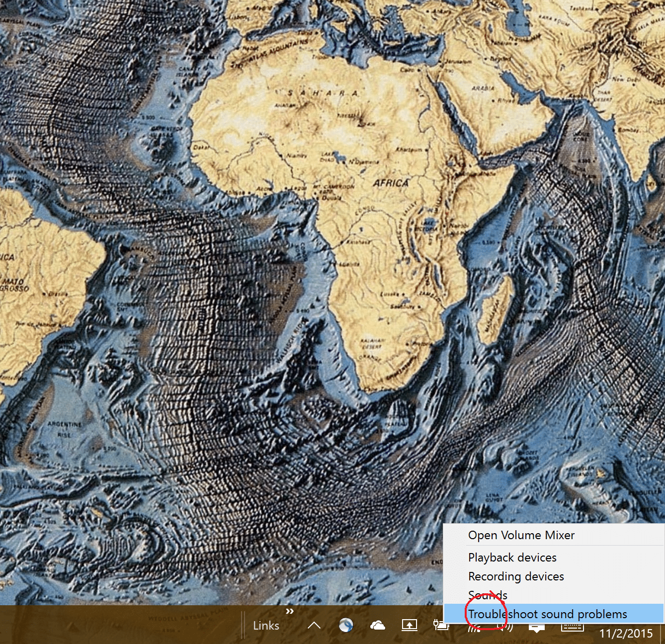Expand hidden tray icons chevron
The image size is (665, 644).
(314, 625)
